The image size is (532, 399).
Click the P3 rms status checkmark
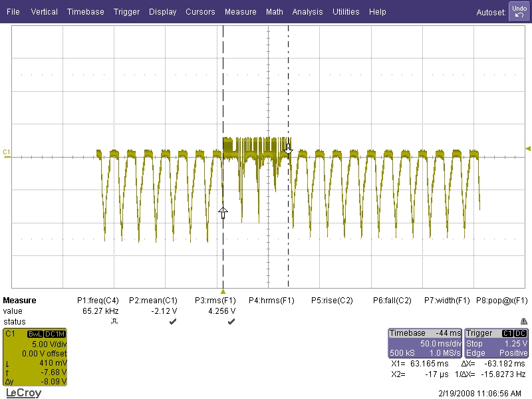click(x=231, y=321)
